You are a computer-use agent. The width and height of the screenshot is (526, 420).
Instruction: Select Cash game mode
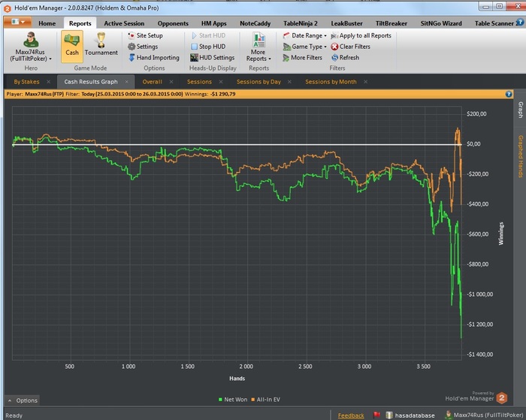pyautogui.click(x=72, y=47)
